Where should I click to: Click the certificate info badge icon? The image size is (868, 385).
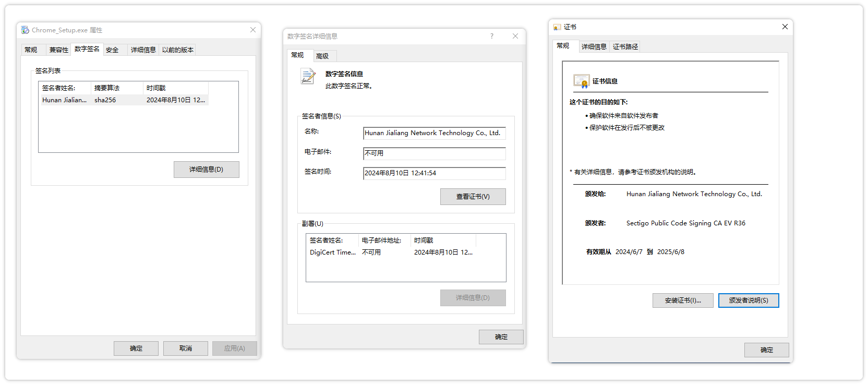(581, 81)
